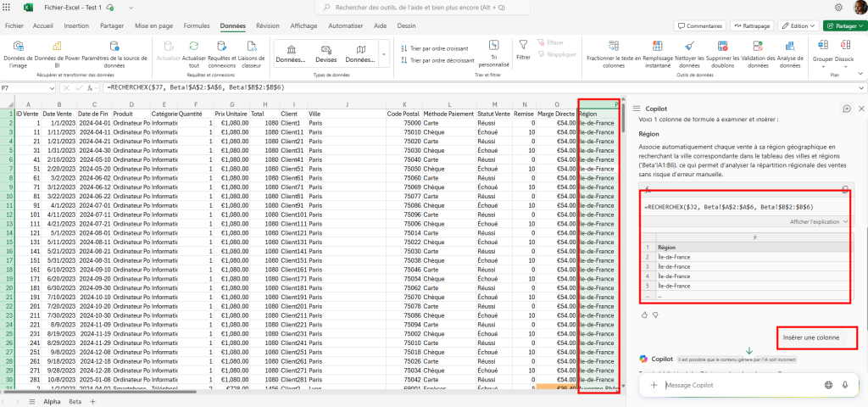Collapse the ribbon with chevron
This screenshot has width=868, height=407.
861,73
